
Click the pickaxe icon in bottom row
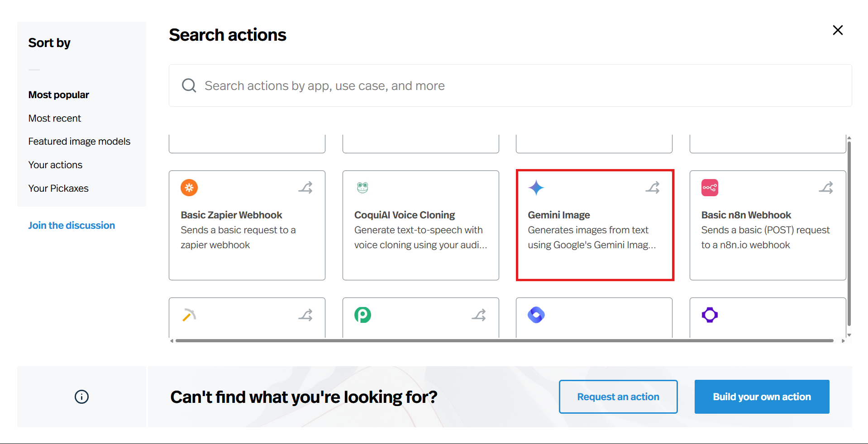[189, 315]
